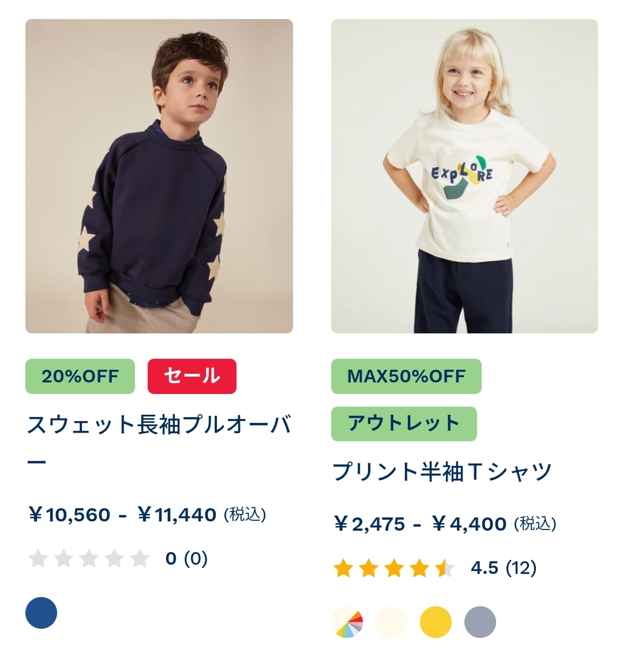
Task: Choose the multicolor pattern swatch
Action: tap(347, 622)
